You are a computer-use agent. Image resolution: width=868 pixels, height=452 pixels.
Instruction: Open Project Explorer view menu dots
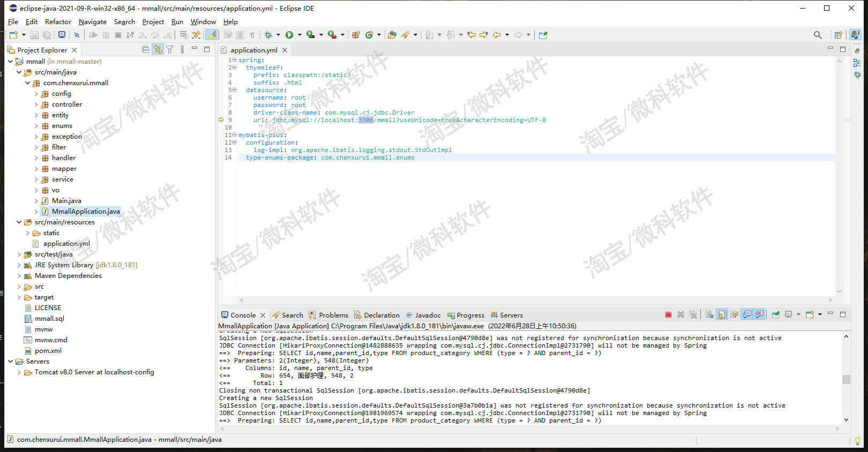(x=182, y=49)
